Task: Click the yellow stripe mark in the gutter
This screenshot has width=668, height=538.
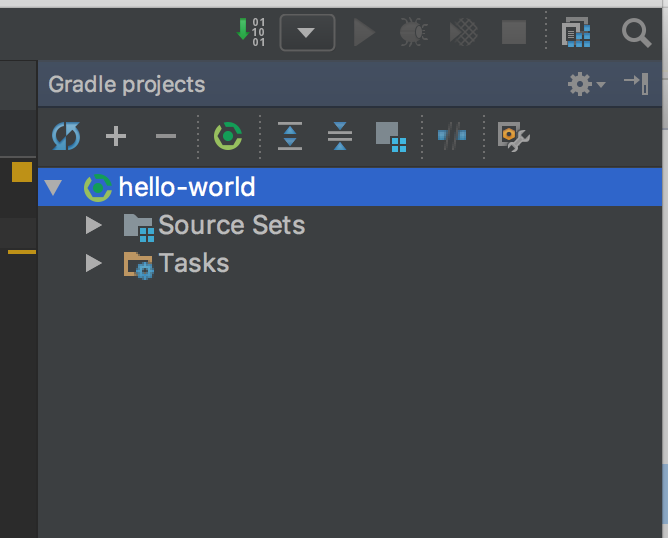Action: point(22,252)
